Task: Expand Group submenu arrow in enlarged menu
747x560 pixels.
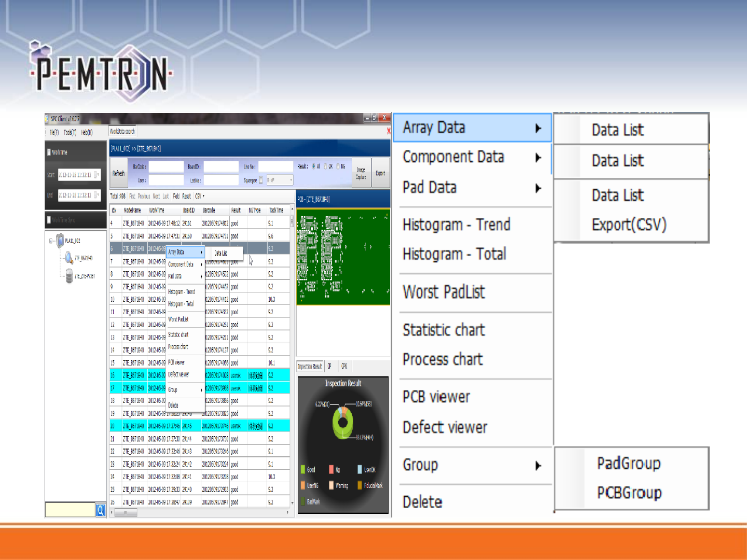Action: pyautogui.click(x=538, y=466)
